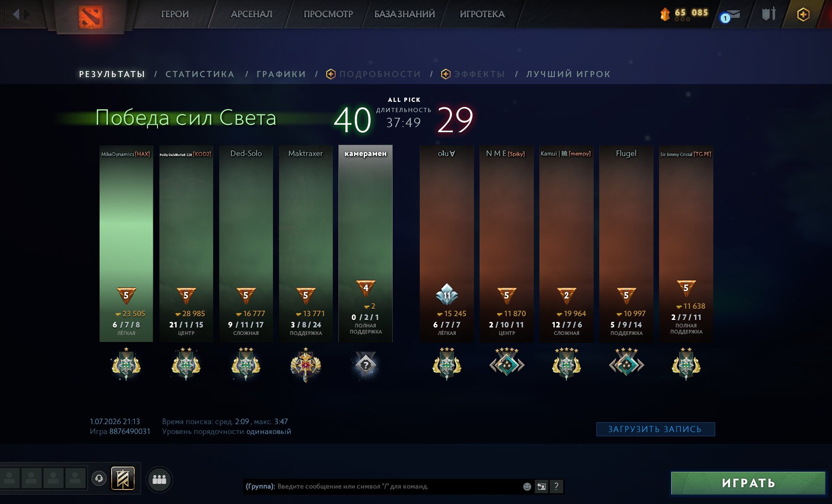This screenshot has height=504, width=832.
Task: Click the ЗАГРУЗИТЬ ЗАПИСЬ button
Action: point(655,429)
